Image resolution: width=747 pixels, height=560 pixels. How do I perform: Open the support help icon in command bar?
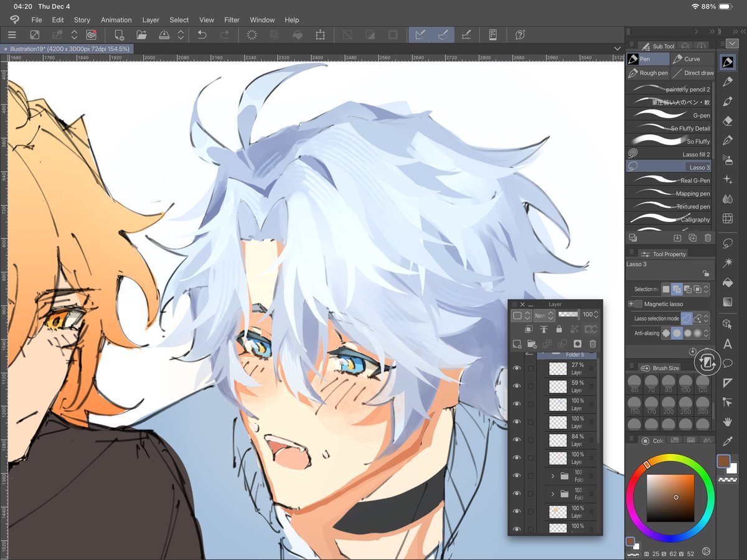[520, 35]
